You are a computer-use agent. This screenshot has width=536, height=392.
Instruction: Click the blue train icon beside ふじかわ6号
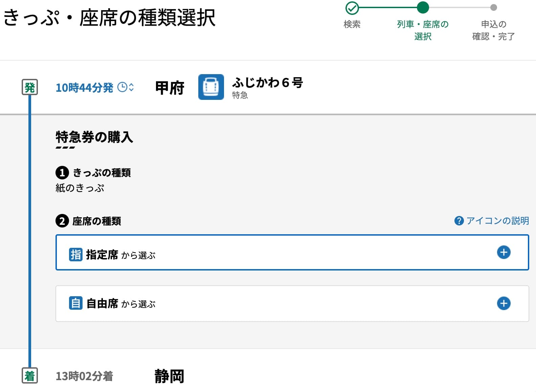[x=211, y=87]
